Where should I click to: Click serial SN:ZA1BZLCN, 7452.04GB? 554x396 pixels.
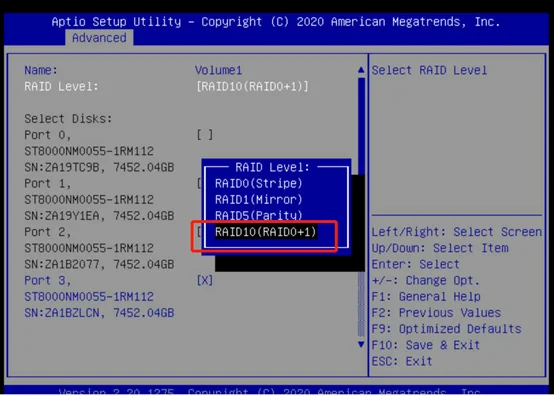(x=99, y=313)
